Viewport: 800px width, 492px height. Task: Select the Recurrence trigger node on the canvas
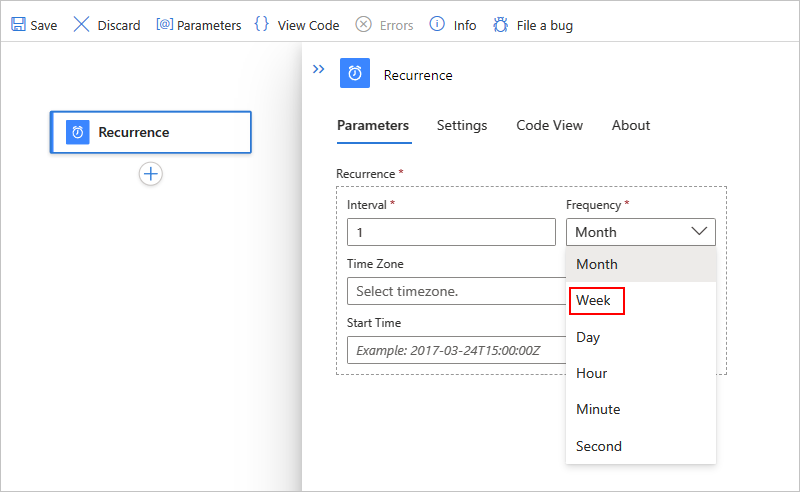pyautogui.click(x=150, y=132)
